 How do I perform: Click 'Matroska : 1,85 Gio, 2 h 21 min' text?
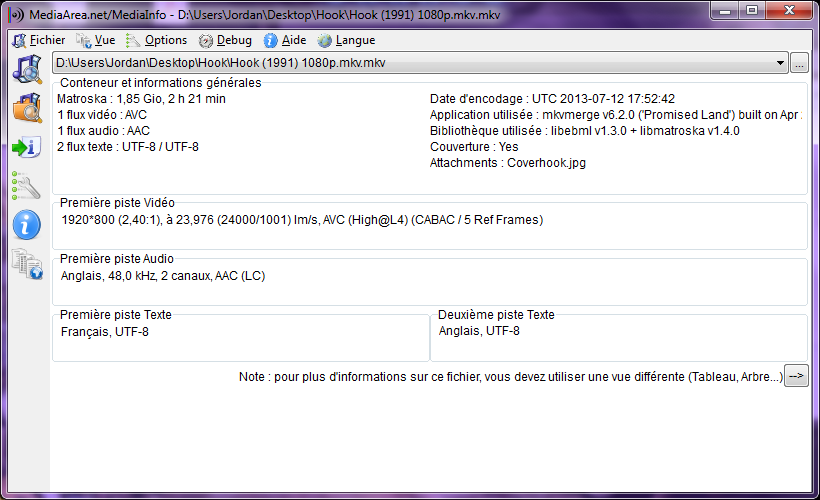(x=141, y=99)
